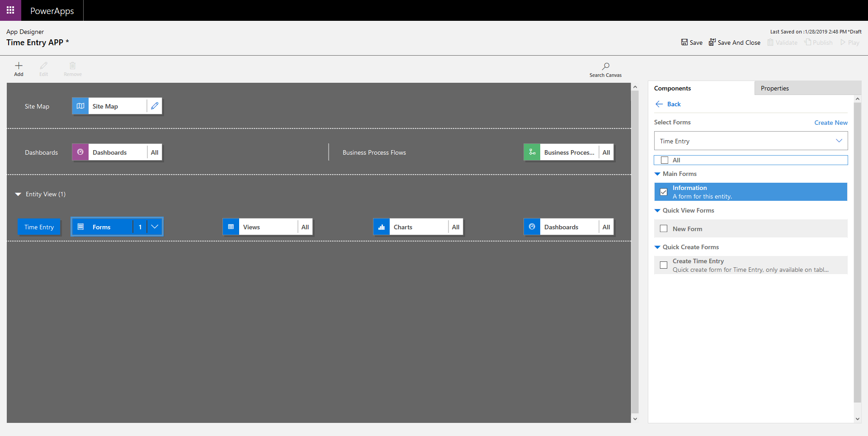868x436 pixels.
Task: Select the Create Time Entry row text
Action: click(x=750, y=265)
